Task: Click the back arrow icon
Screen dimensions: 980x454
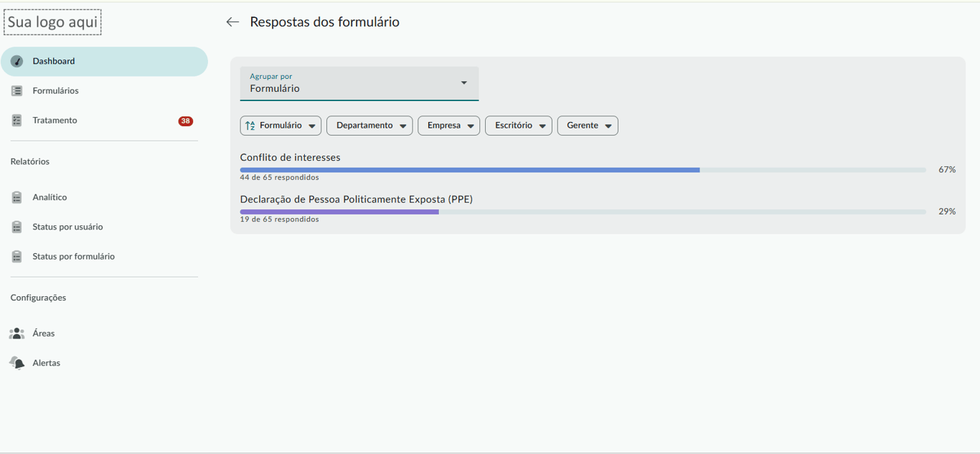Action: click(232, 22)
